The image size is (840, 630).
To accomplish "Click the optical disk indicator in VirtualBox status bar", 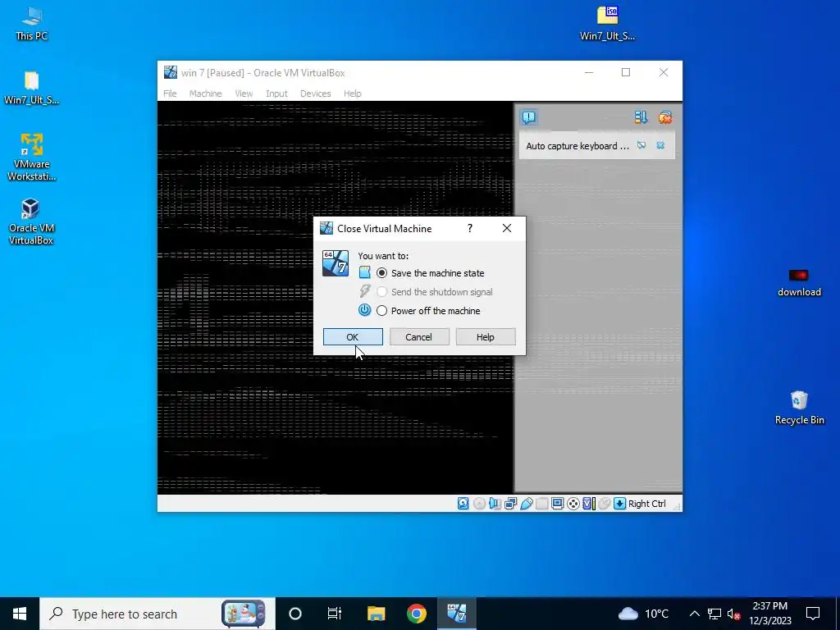I will 479,504.
